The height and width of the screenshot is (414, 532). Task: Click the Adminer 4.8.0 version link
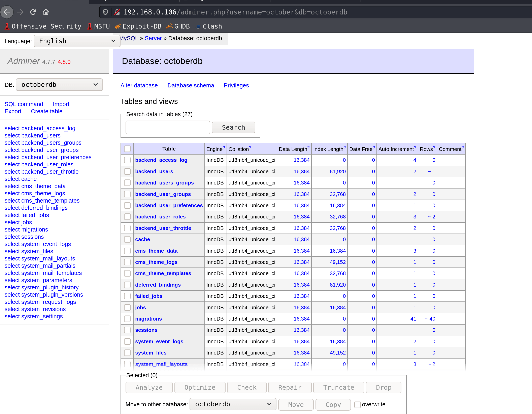(64, 62)
